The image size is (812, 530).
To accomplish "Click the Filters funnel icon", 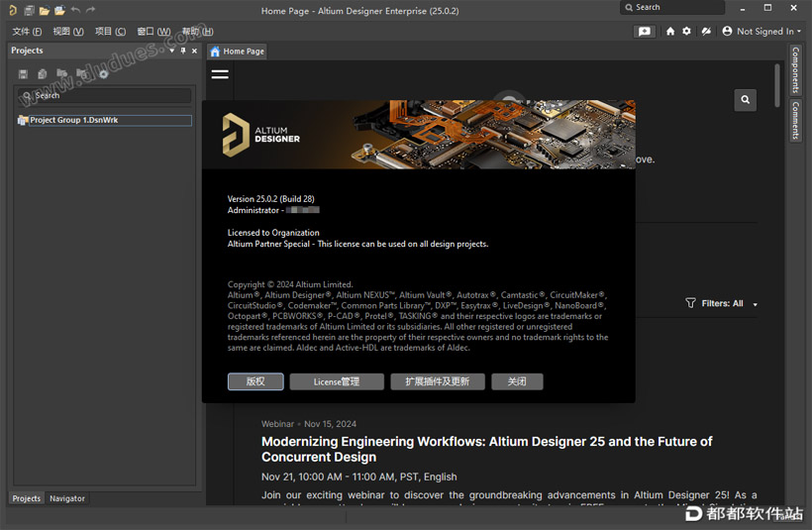I will point(690,302).
